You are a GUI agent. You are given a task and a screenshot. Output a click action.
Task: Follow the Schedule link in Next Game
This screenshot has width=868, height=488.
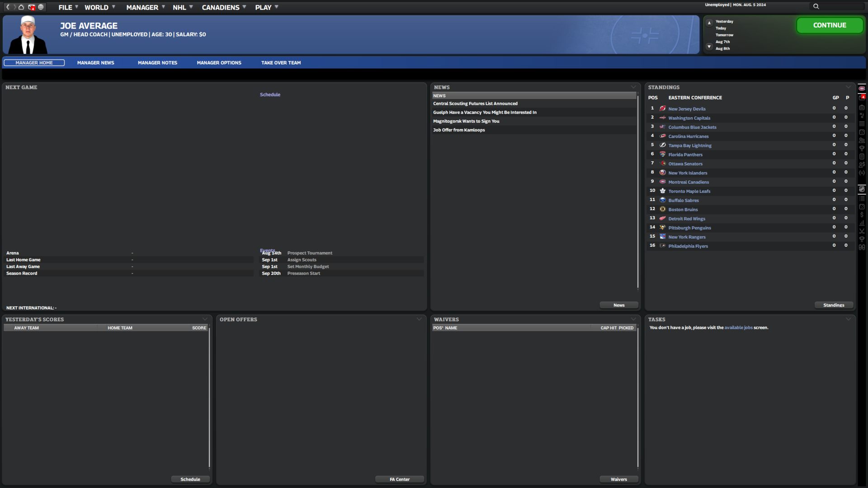[270, 94]
